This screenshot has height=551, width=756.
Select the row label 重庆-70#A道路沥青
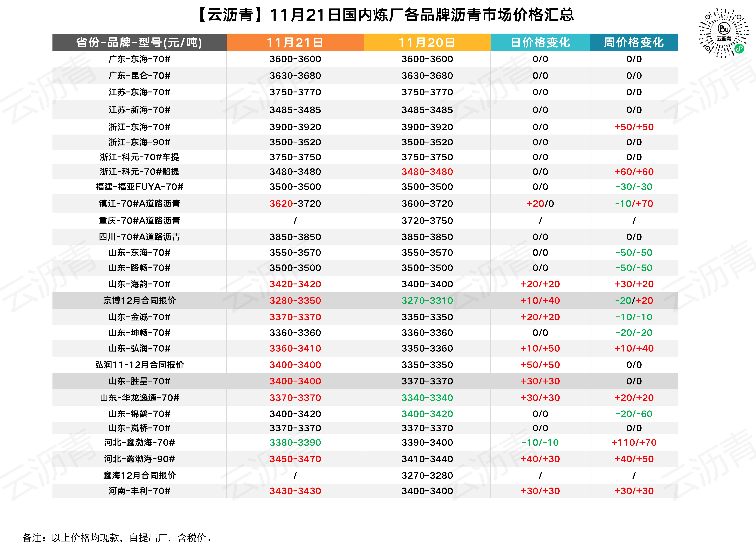point(139,221)
